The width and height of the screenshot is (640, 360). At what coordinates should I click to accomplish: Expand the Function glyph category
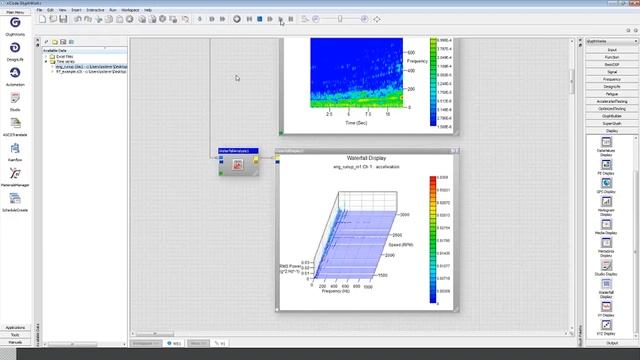pyautogui.click(x=612, y=57)
